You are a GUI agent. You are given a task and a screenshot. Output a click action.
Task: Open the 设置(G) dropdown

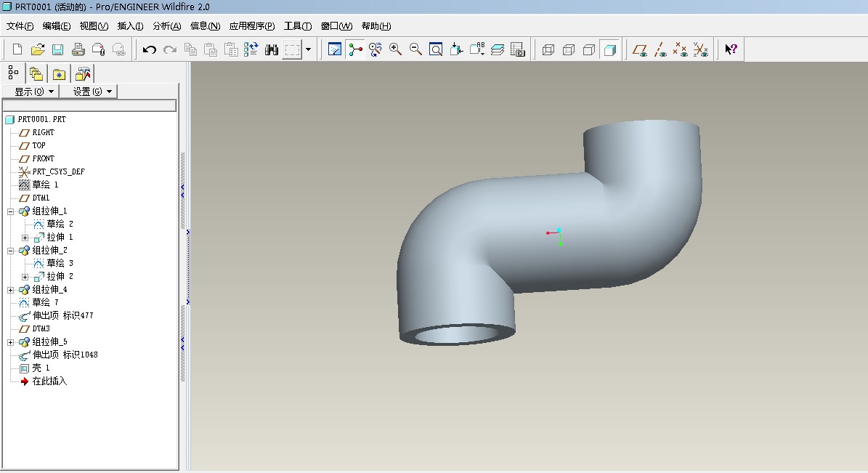click(89, 92)
